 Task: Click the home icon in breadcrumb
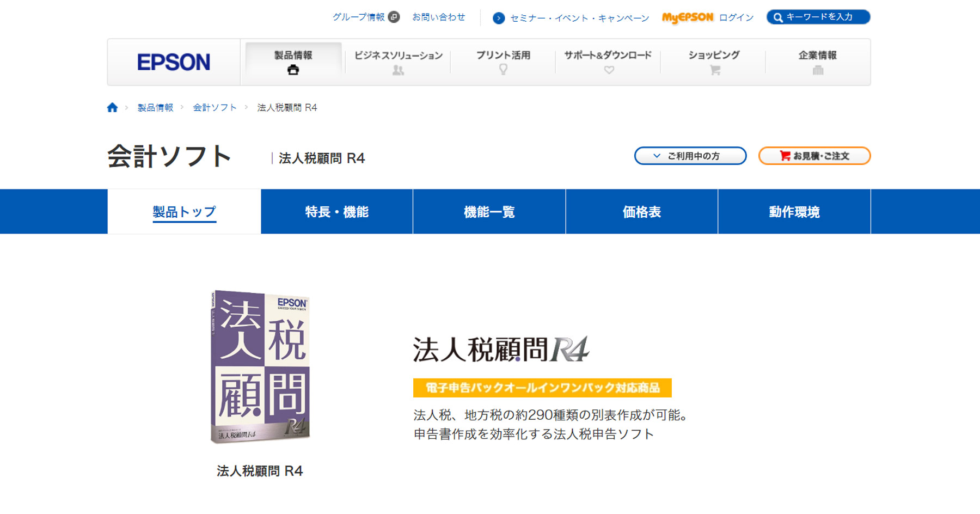[112, 107]
